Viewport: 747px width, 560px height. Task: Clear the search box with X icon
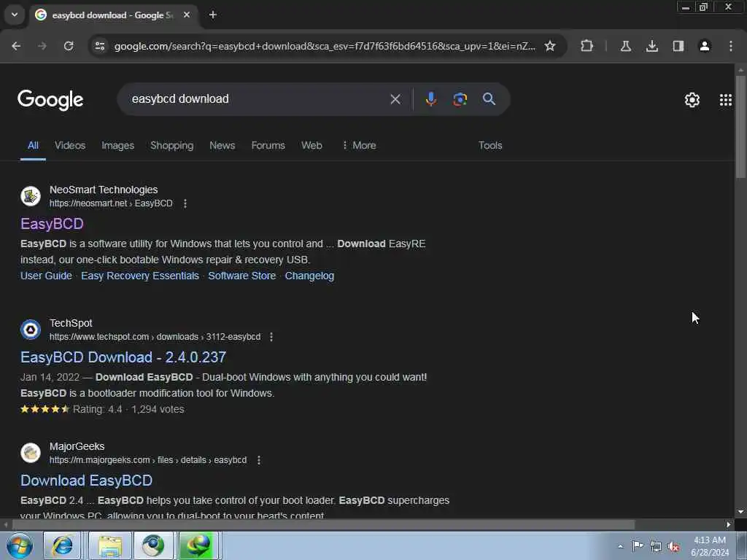coord(395,99)
